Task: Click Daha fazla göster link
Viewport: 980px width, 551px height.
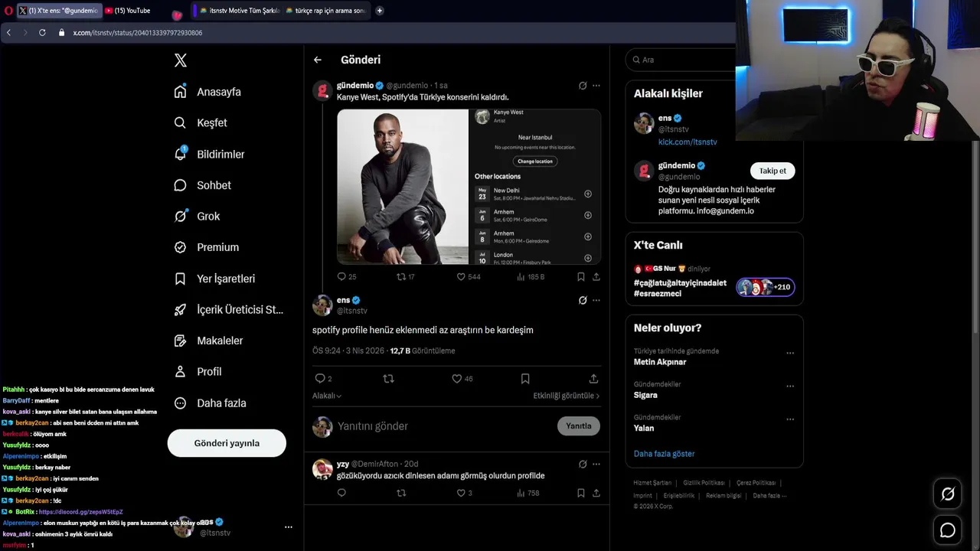Action: pyautogui.click(x=664, y=454)
